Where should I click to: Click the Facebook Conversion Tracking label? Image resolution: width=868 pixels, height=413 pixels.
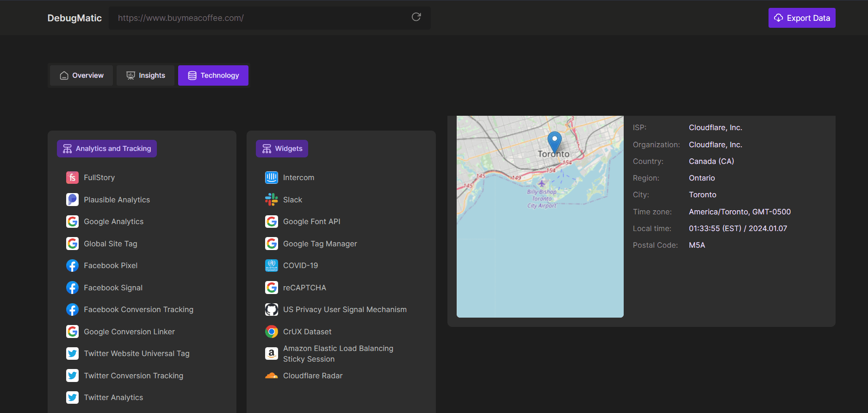coord(139,309)
